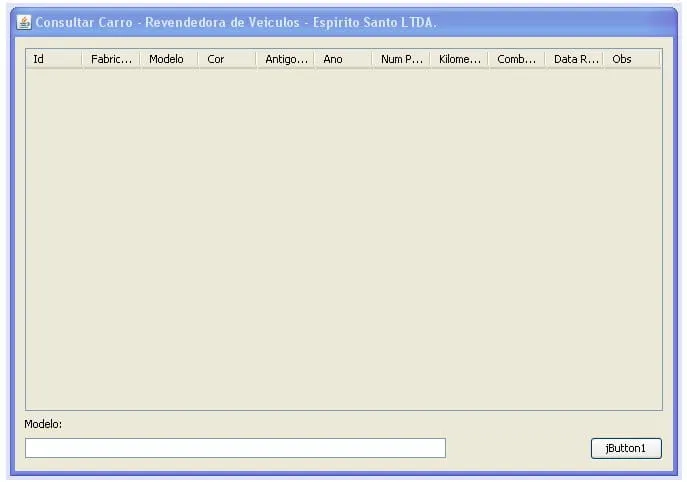This screenshot has width=687, height=482.
Task: Click the Comb... column header
Action: [517, 59]
